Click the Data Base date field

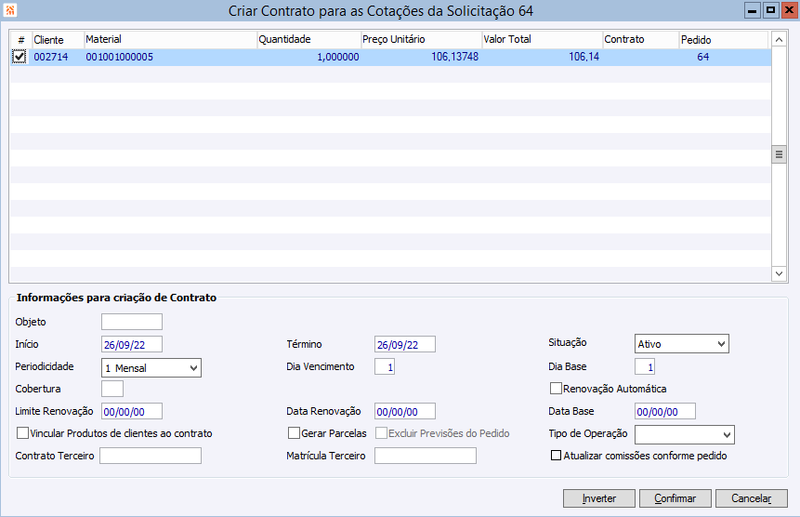tap(665, 411)
